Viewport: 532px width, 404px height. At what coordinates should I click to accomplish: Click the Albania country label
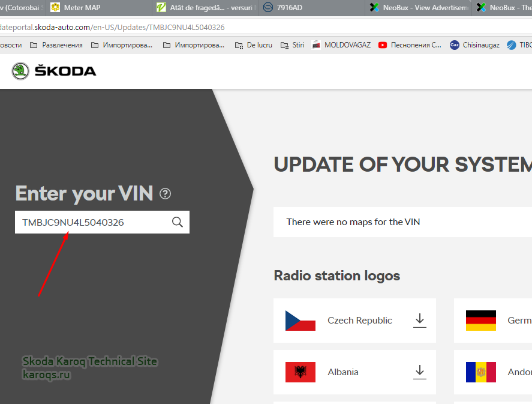[343, 372]
